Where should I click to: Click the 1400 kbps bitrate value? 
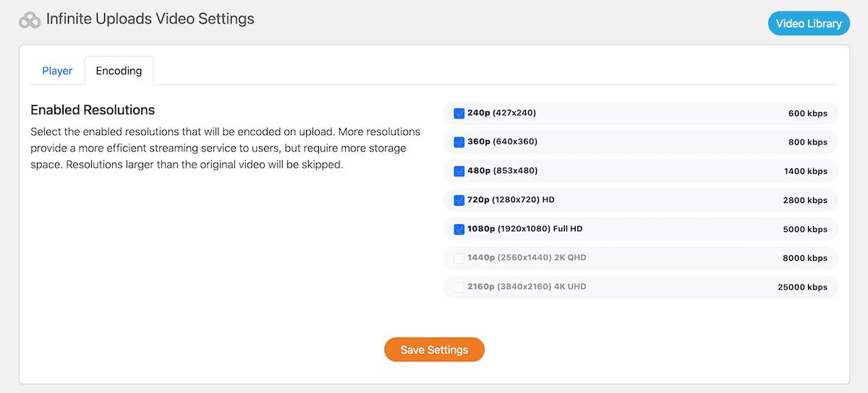[806, 171]
